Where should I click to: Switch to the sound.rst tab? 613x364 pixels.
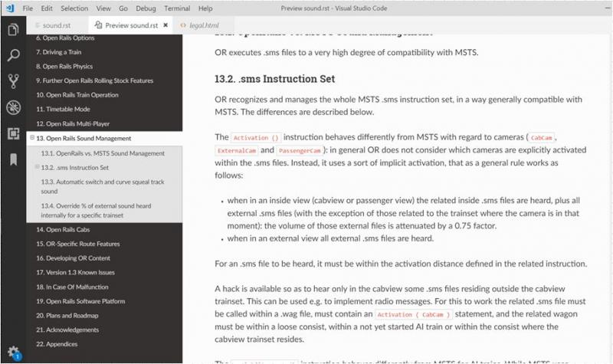click(x=57, y=25)
